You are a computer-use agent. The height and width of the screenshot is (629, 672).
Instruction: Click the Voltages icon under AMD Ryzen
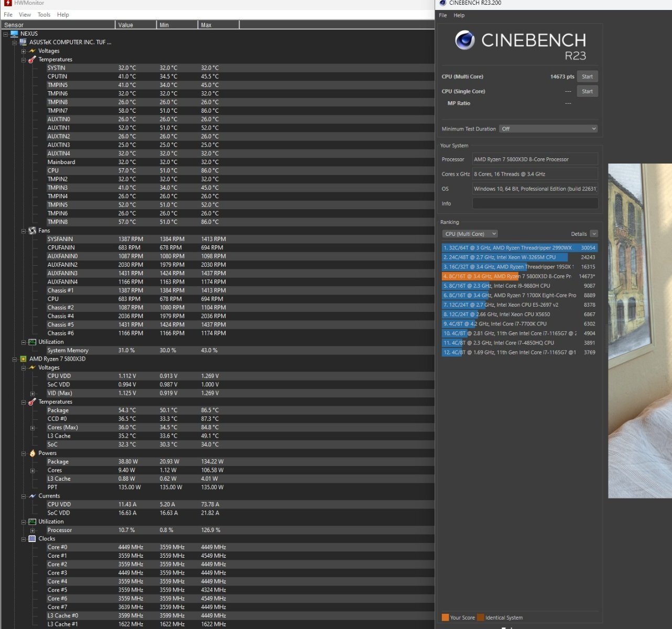click(x=32, y=367)
